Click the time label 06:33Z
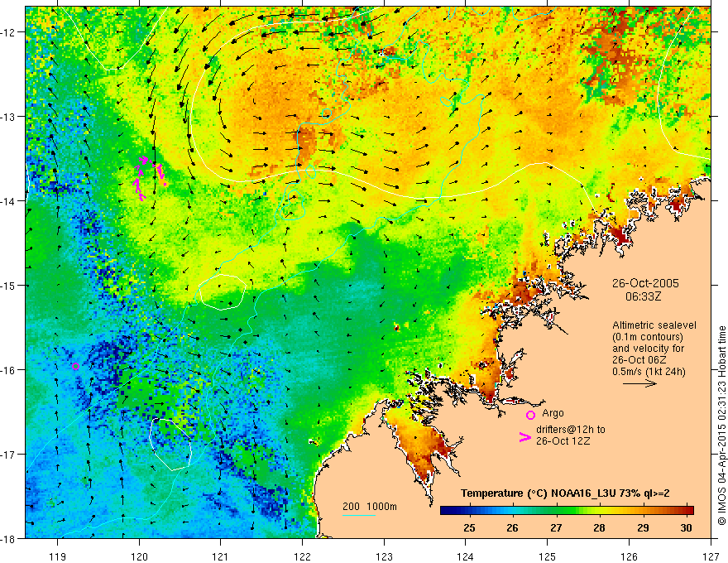 click(x=643, y=296)
